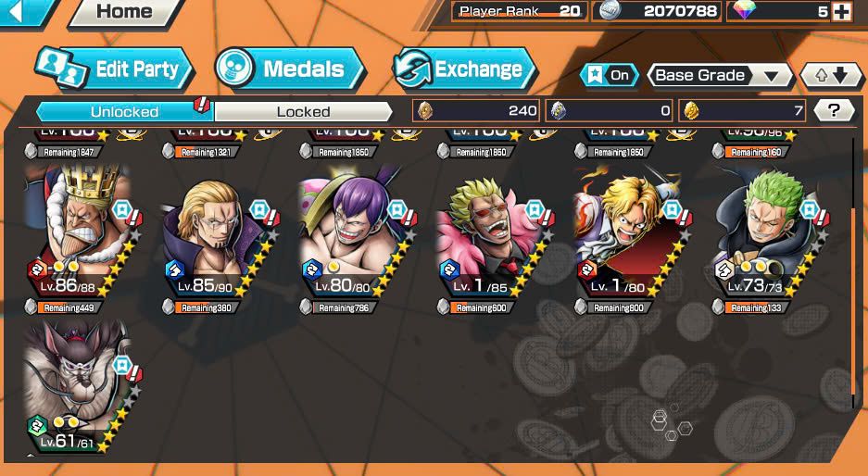The height and width of the screenshot is (476, 868).
Task: Toggle ascending/descending sort order arrows
Action: tap(832, 75)
